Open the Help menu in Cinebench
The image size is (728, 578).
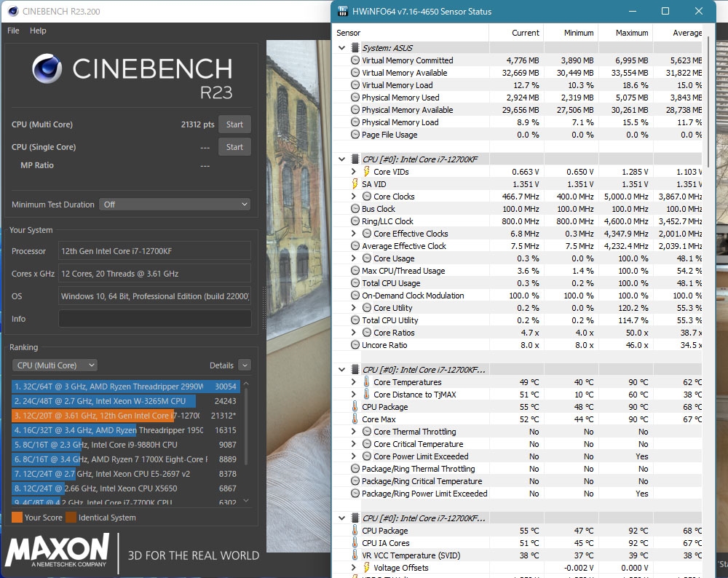[x=38, y=31]
